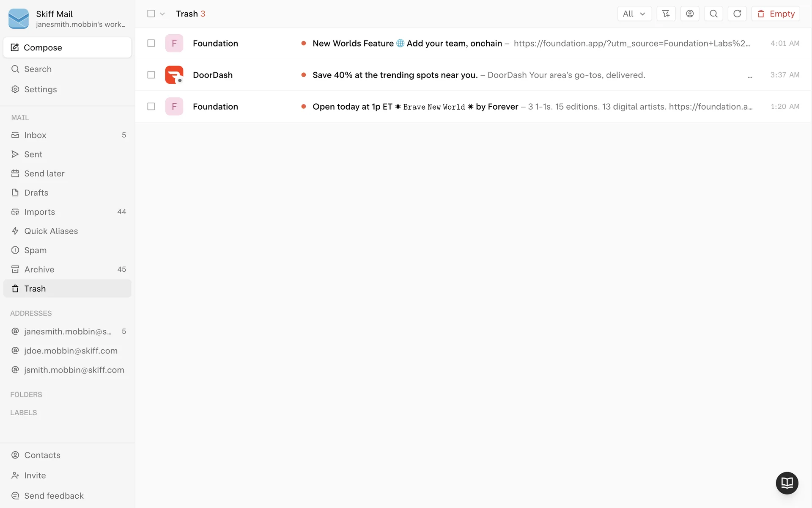
Task: Click the filter-add icon in toolbar
Action: 666,14
